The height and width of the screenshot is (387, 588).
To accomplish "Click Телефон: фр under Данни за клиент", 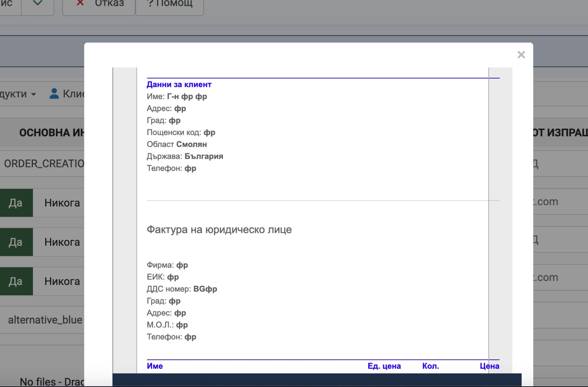I will [x=171, y=168].
